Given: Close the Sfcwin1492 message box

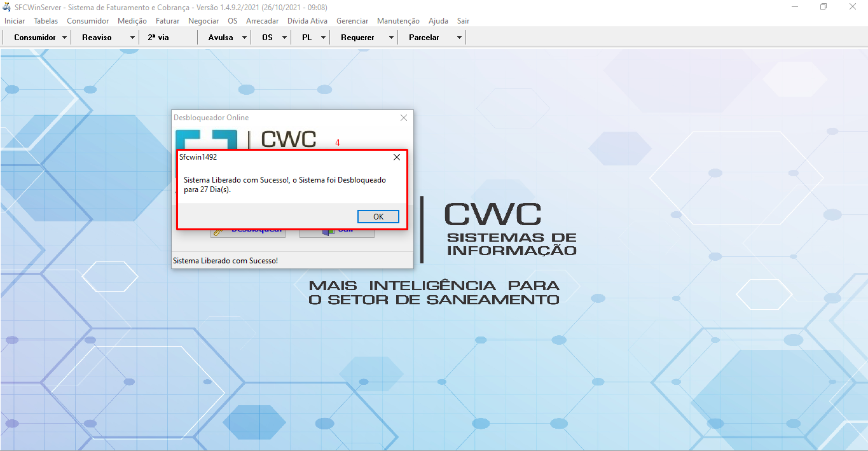Looking at the screenshot, I should tap(397, 157).
